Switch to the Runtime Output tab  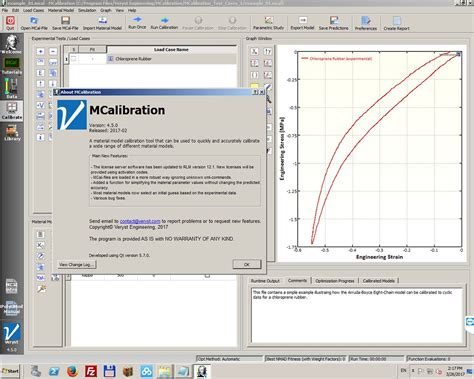(x=265, y=281)
